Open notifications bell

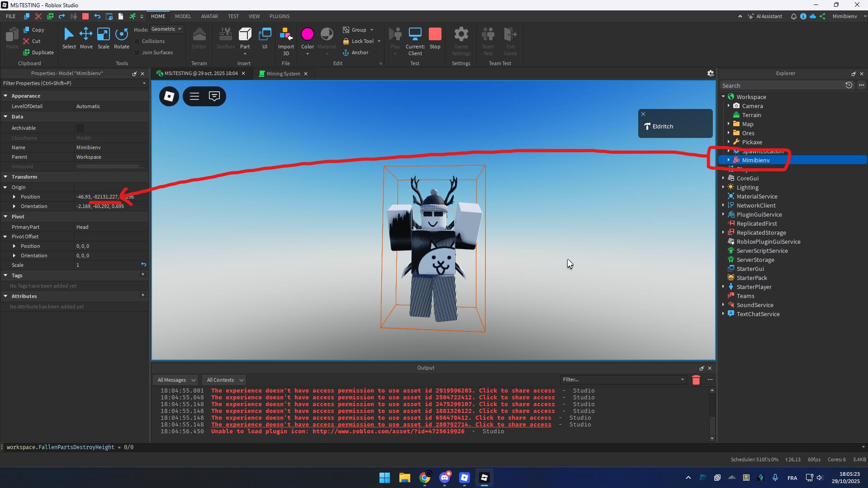pos(793,16)
